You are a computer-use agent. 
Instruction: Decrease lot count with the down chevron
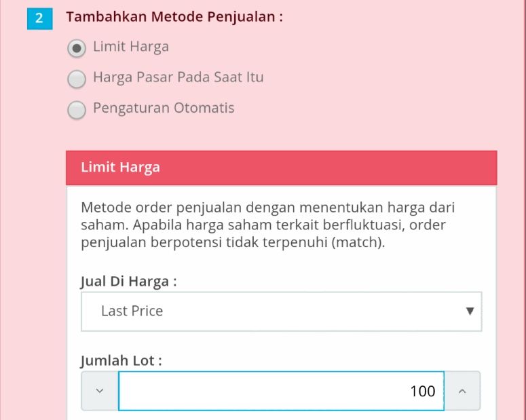(100, 391)
